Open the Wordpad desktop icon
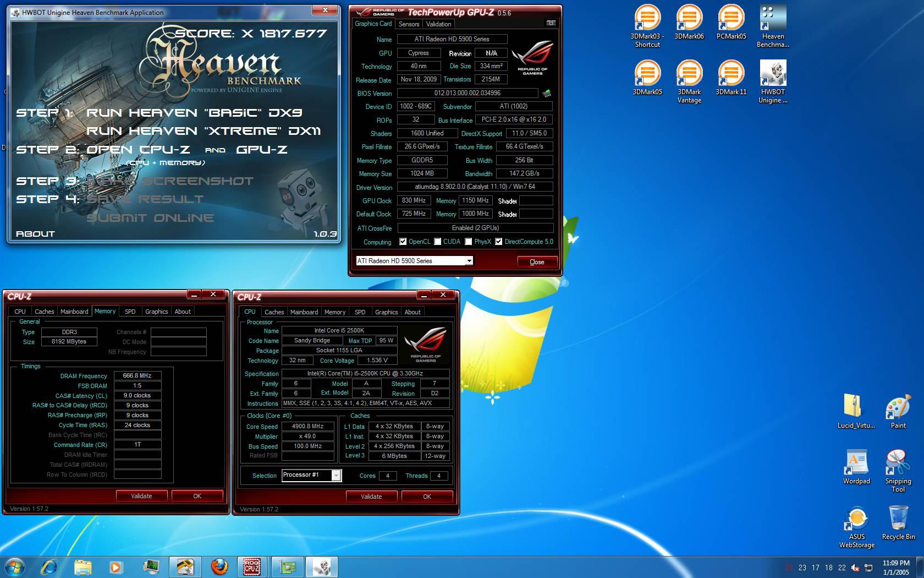The width and height of the screenshot is (924, 578). (856, 467)
